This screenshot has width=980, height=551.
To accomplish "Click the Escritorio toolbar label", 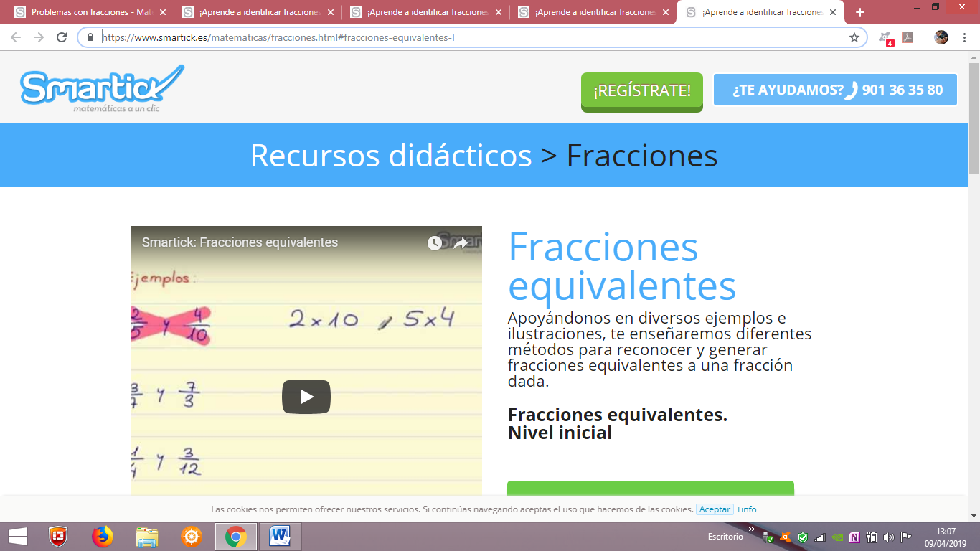I will click(x=725, y=537).
